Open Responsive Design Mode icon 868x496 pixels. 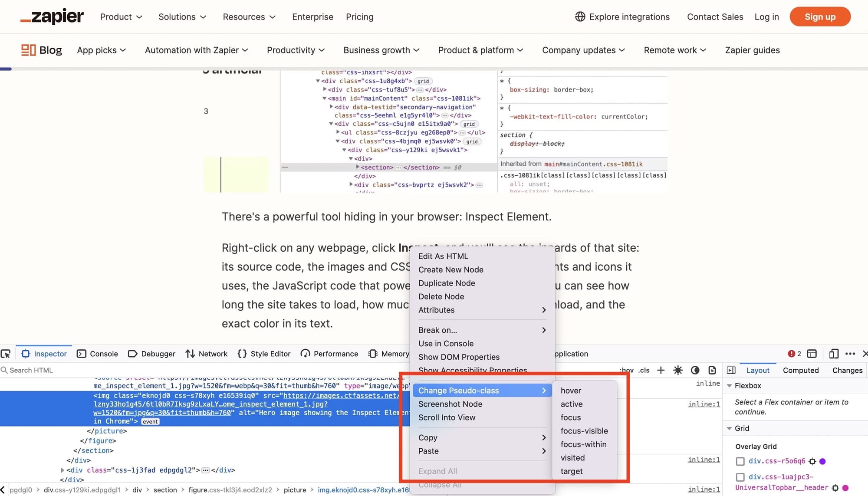tap(833, 354)
